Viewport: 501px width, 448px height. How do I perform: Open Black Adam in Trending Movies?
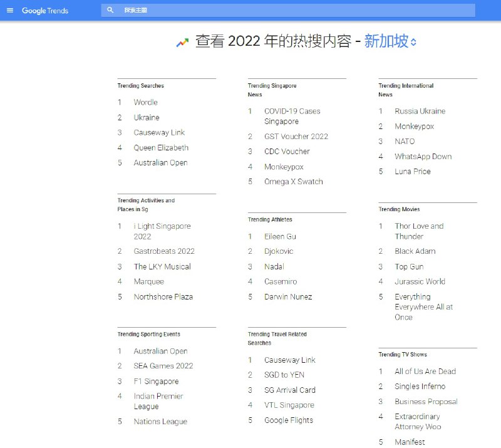pyautogui.click(x=414, y=251)
